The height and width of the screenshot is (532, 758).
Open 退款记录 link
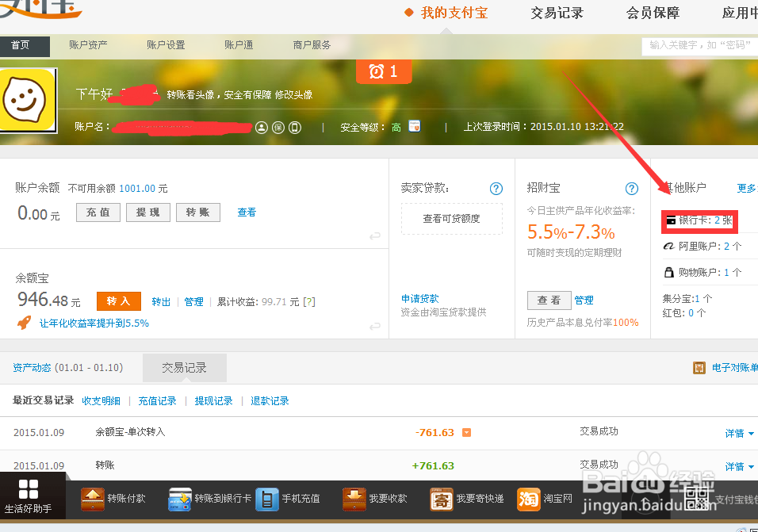[270, 401]
